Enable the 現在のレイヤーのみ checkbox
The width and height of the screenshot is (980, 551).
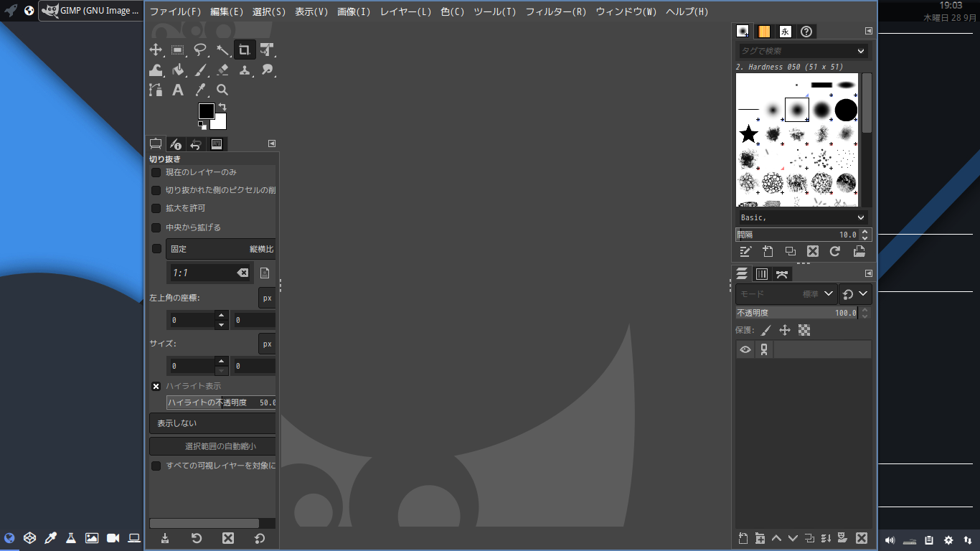(x=156, y=172)
